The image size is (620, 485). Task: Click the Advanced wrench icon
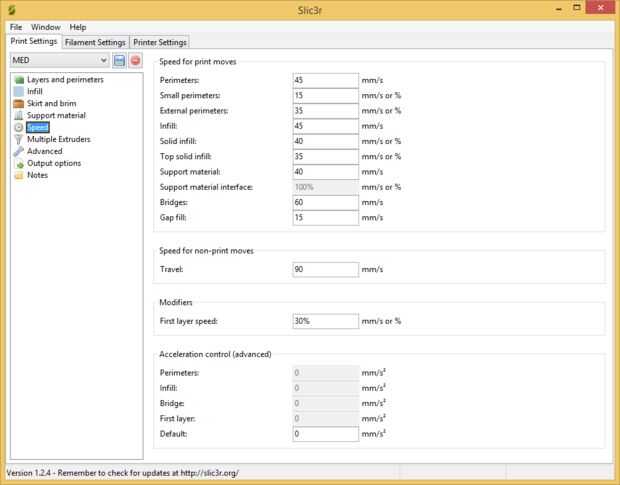(19, 151)
